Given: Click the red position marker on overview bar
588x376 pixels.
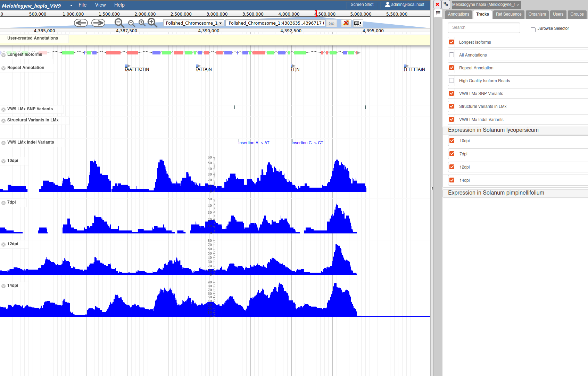Looking at the screenshot, I should pyautogui.click(x=316, y=14).
